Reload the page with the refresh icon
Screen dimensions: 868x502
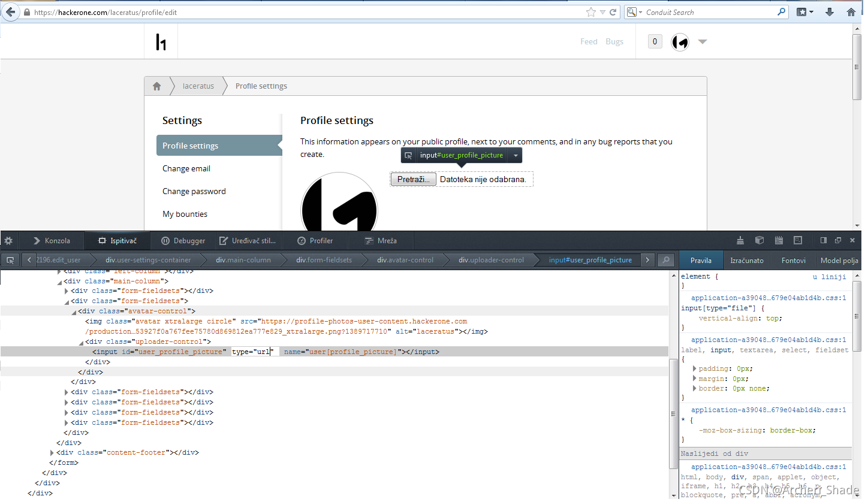613,12
